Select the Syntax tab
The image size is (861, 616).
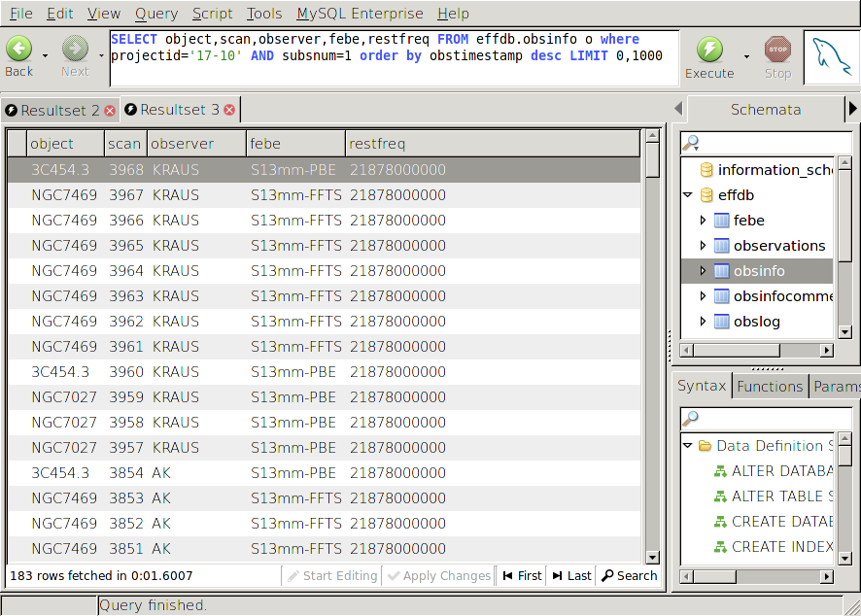[x=702, y=386]
